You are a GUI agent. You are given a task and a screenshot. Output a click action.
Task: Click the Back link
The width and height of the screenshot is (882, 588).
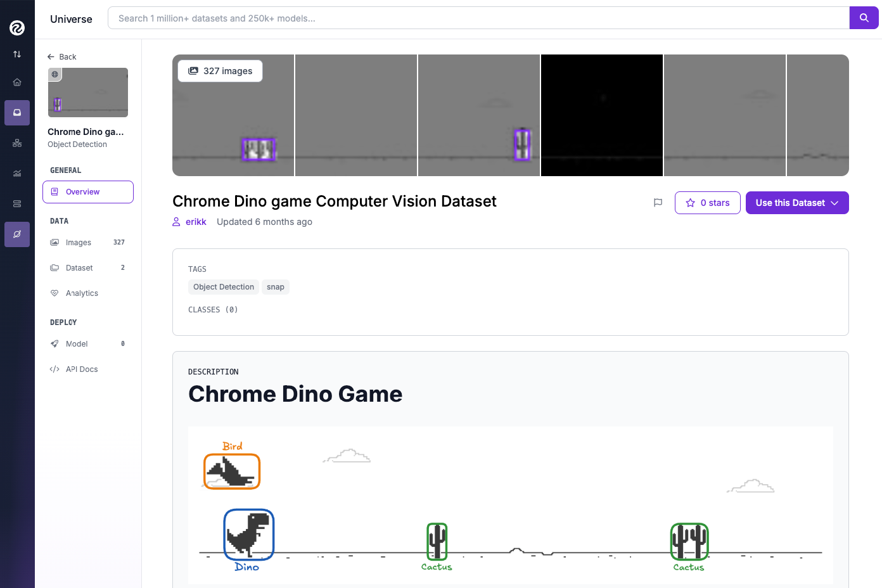pyautogui.click(x=62, y=57)
